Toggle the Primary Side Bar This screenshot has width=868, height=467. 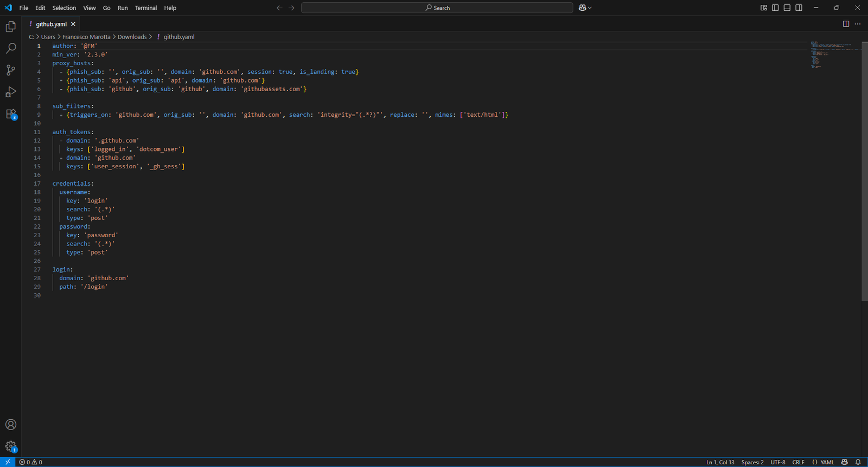(x=775, y=8)
